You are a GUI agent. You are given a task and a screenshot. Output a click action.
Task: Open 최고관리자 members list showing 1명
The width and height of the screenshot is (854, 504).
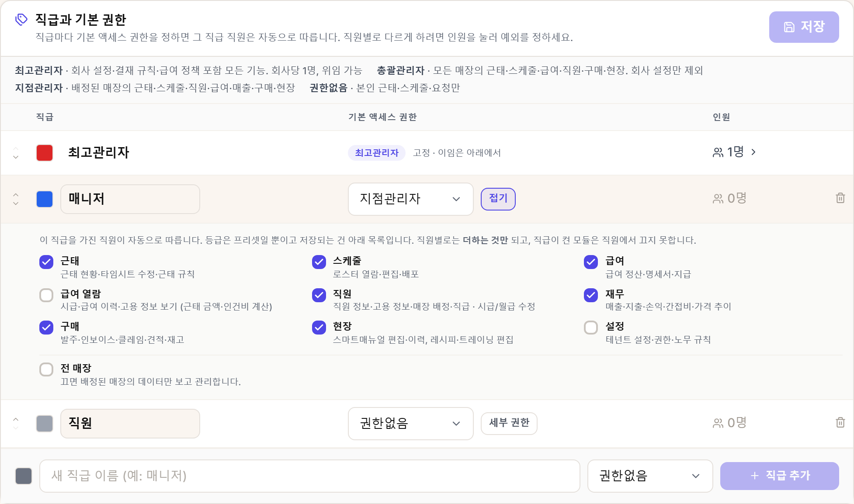tap(734, 152)
